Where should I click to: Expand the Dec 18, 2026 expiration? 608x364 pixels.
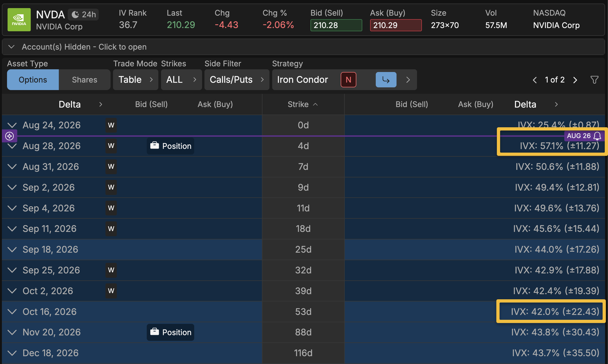click(x=12, y=353)
